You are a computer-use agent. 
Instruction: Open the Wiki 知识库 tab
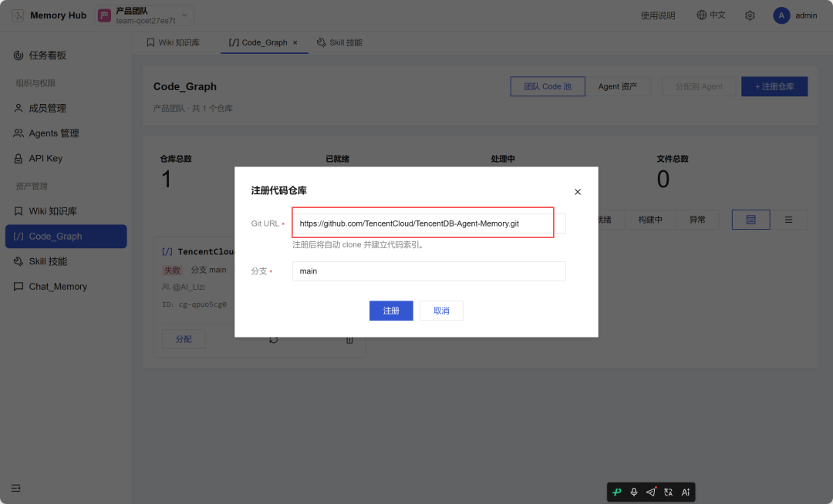coord(174,42)
